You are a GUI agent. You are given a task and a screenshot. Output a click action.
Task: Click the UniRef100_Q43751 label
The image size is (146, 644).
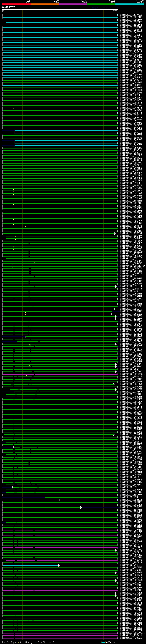[131, 110]
